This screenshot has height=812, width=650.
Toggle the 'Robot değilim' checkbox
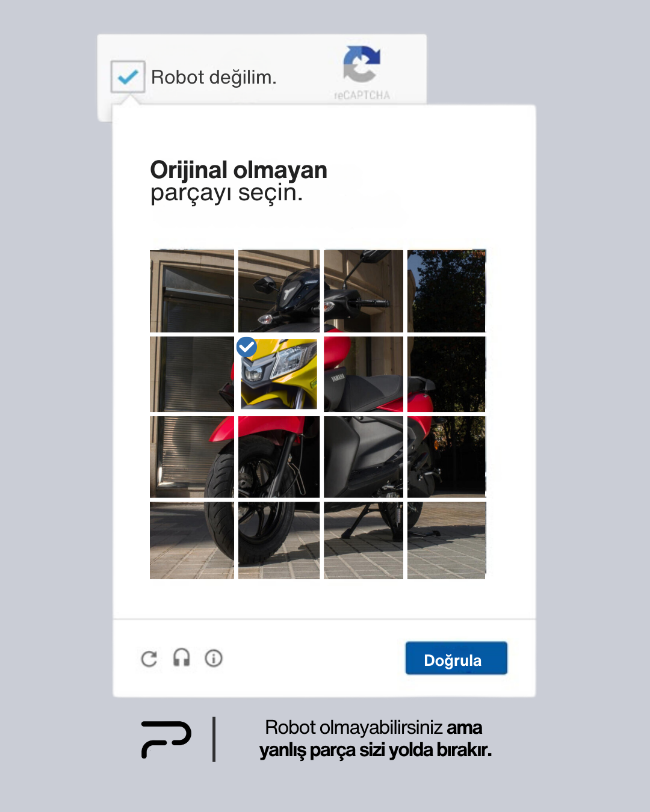pyautogui.click(x=128, y=77)
